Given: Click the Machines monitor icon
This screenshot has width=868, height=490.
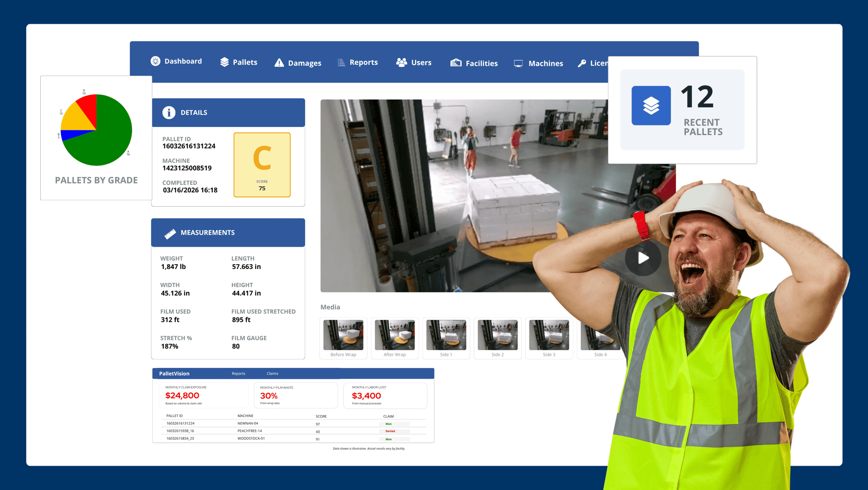Looking at the screenshot, I should (518, 63).
